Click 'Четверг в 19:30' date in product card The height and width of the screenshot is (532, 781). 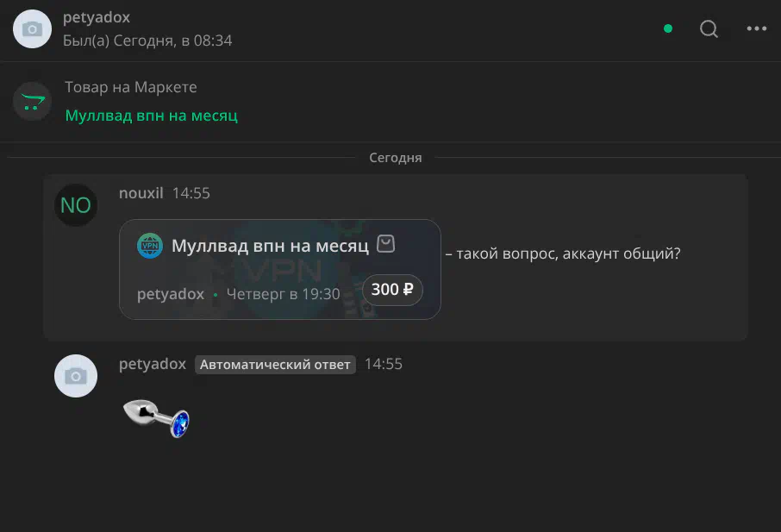point(283,294)
